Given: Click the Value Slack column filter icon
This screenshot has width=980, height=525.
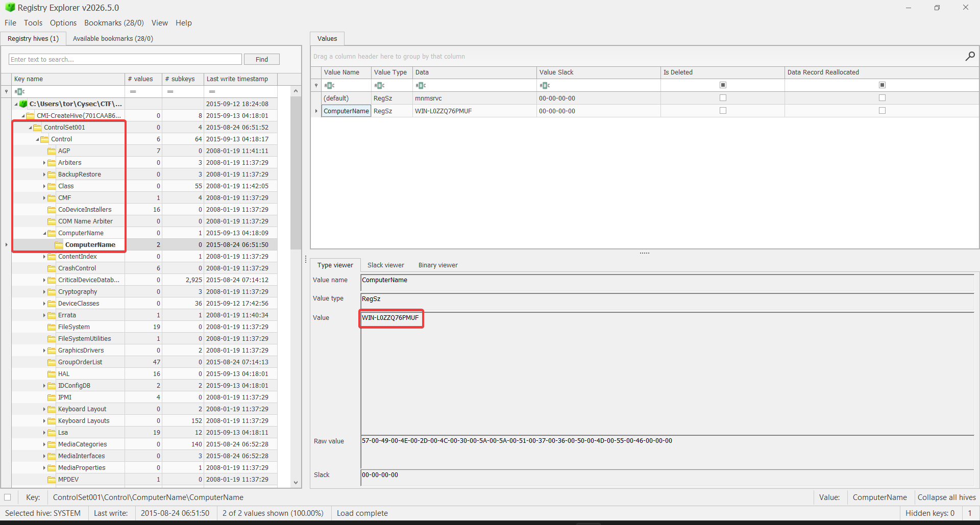Looking at the screenshot, I should click(x=545, y=85).
